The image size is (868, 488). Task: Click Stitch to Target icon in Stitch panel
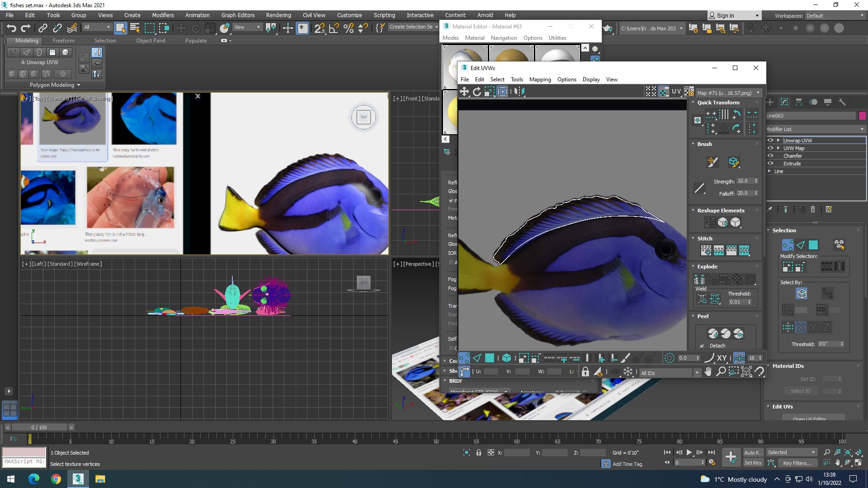click(706, 250)
